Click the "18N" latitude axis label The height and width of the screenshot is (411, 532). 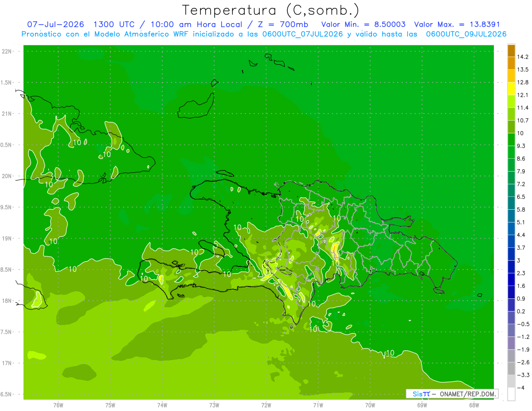point(7,301)
